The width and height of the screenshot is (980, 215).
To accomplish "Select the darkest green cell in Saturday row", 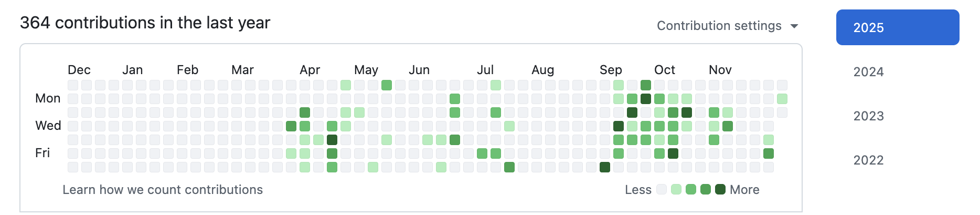I will pos(605,167).
